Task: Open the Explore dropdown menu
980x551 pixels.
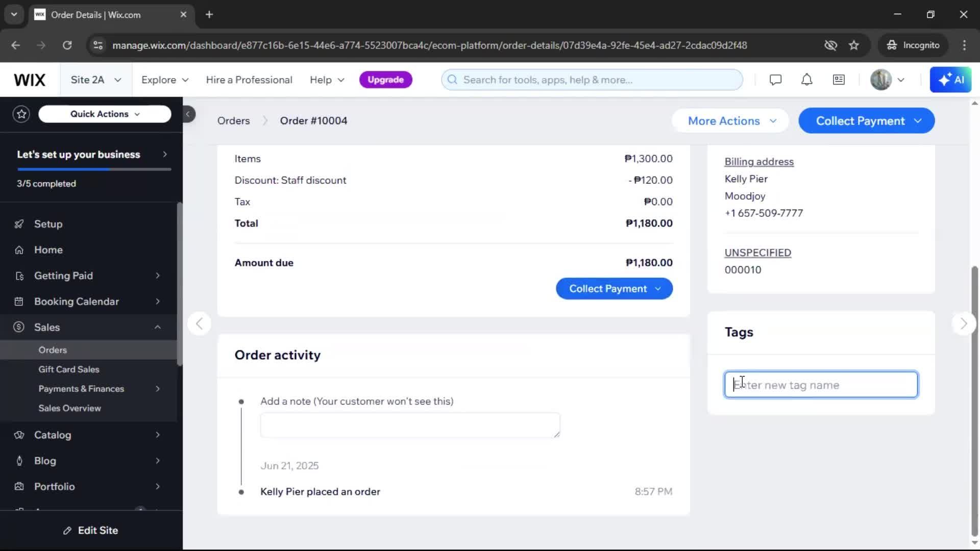Action: point(165,80)
